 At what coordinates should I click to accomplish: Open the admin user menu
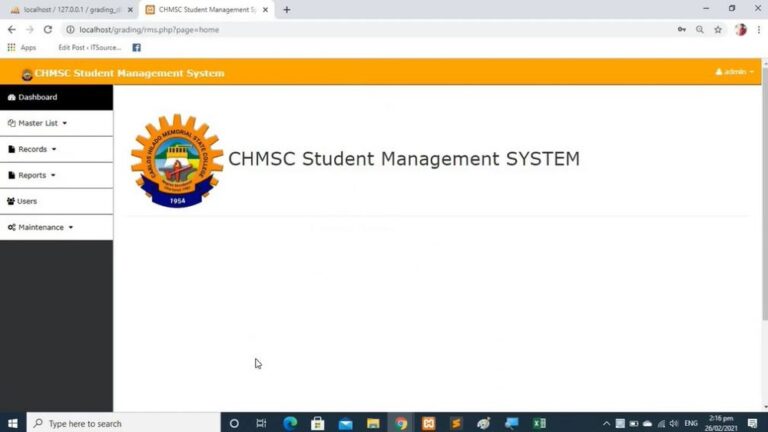pyautogui.click(x=735, y=72)
